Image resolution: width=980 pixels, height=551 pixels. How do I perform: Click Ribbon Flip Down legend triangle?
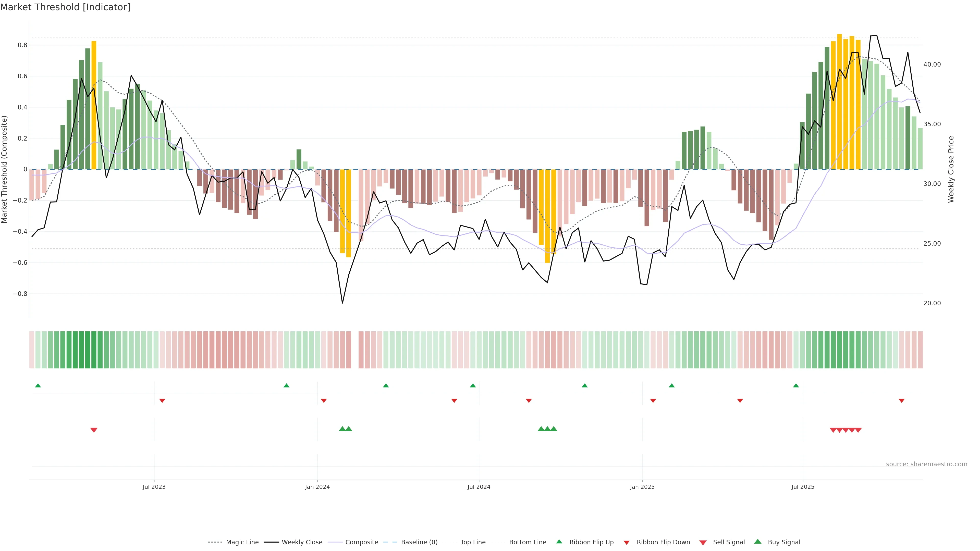point(627,543)
